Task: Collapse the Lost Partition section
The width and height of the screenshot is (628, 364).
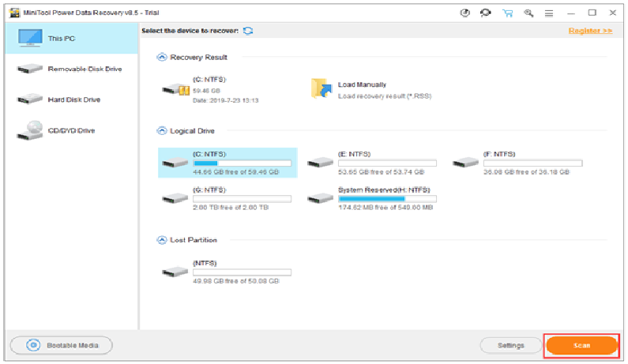Action: pos(161,240)
